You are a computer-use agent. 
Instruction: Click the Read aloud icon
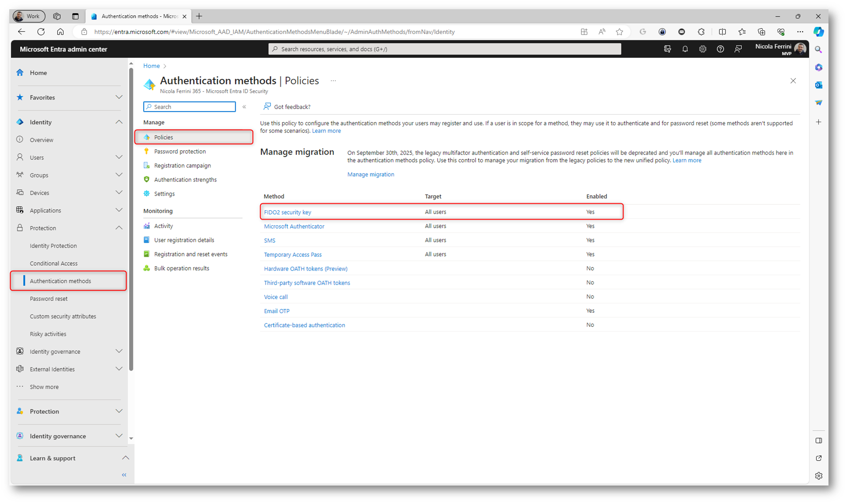click(602, 32)
